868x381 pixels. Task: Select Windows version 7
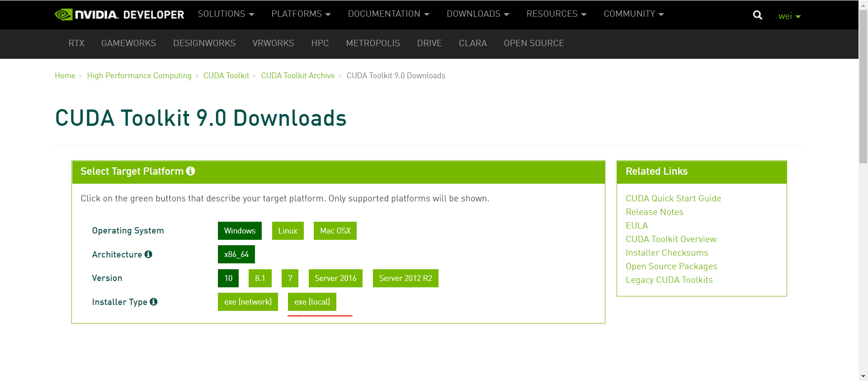[x=290, y=278]
